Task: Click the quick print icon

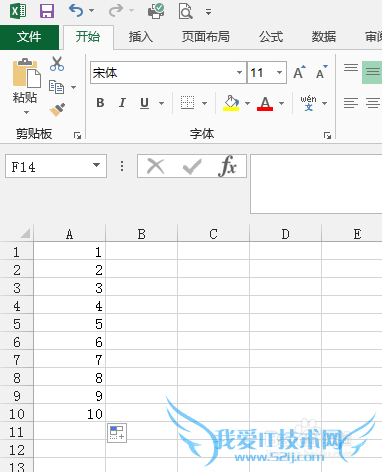Action: point(156,11)
